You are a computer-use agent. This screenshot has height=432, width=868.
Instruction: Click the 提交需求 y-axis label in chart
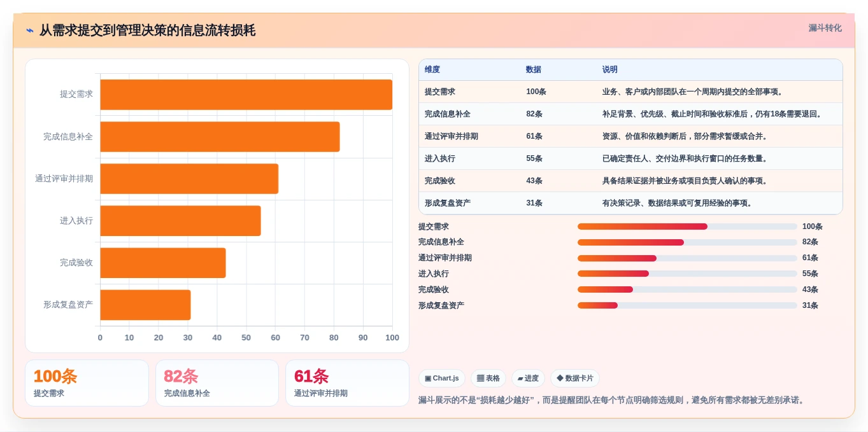(x=76, y=94)
